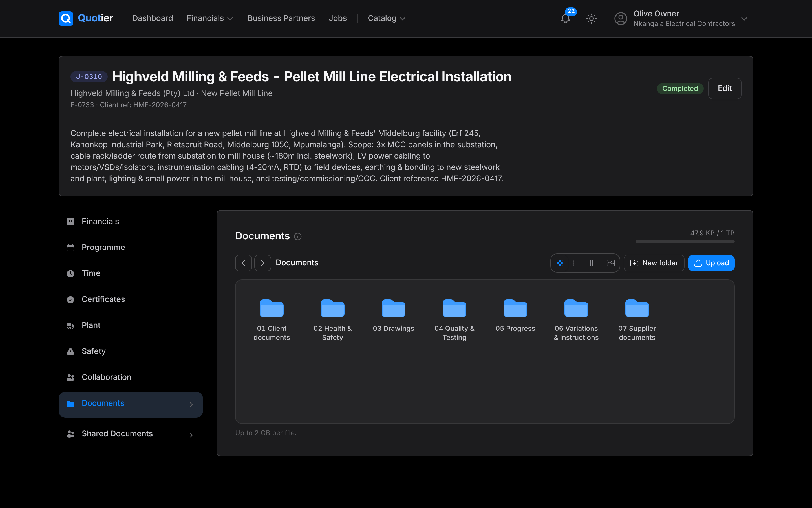Open the Programme section
812x508 pixels.
(131, 247)
